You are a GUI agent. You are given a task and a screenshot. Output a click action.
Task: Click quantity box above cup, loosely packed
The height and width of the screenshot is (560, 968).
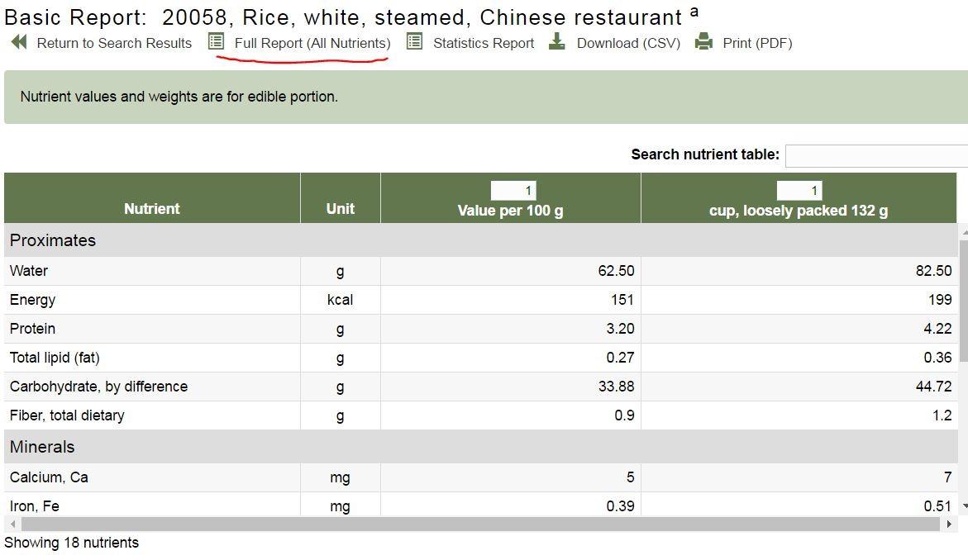pos(799,191)
